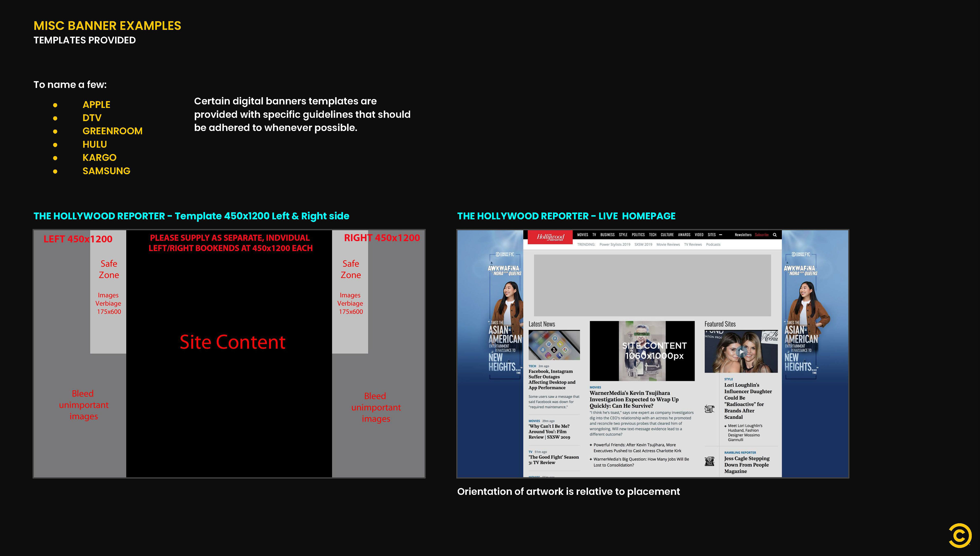
Task: Open the Latest News phone apps thumbnail
Action: tap(554, 345)
